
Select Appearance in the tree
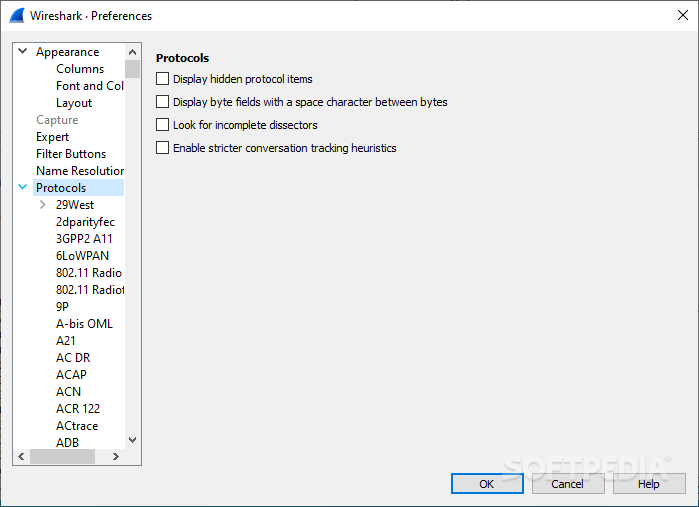[x=68, y=52]
